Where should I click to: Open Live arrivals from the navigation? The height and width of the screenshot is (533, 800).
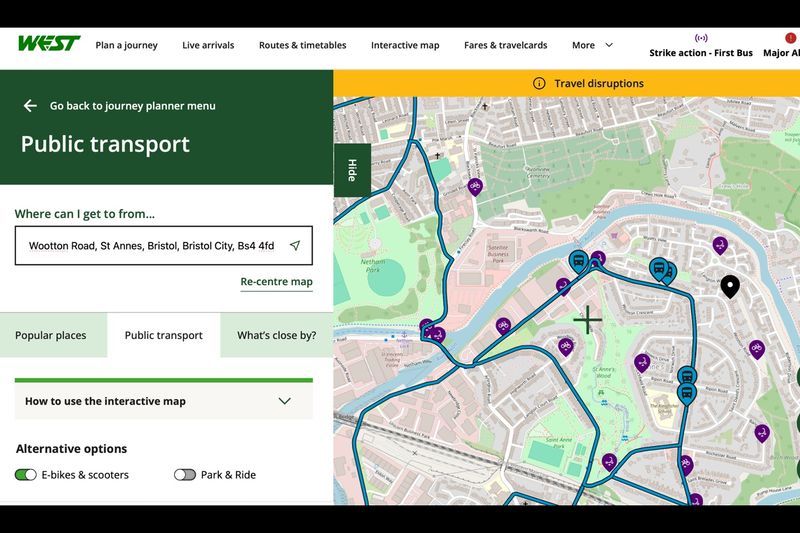tap(208, 45)
